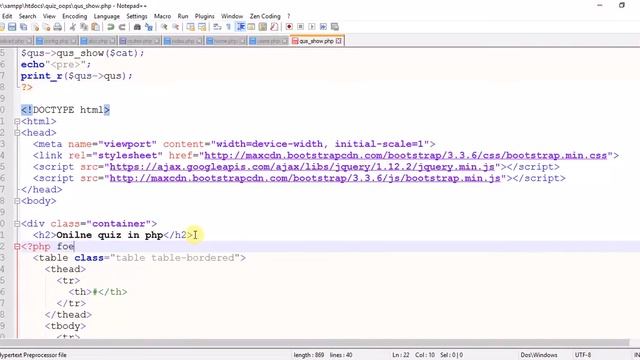Click the Paste toolbar icon
Screen dimensions: 640x360
tap(96, 27)
